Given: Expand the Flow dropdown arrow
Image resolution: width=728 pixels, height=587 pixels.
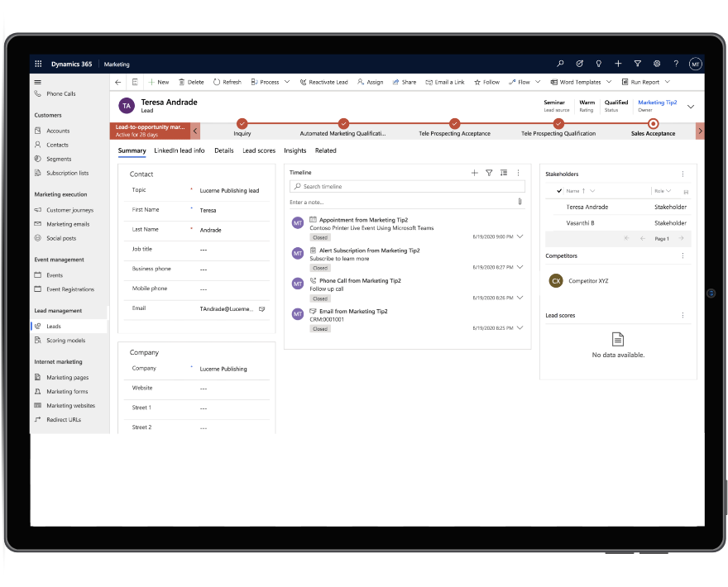Looking at the screenshot, I should 538,82.
